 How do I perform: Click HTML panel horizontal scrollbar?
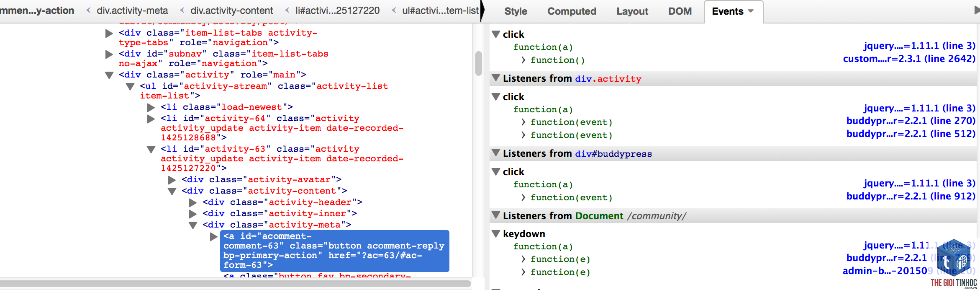click(236, 283)
